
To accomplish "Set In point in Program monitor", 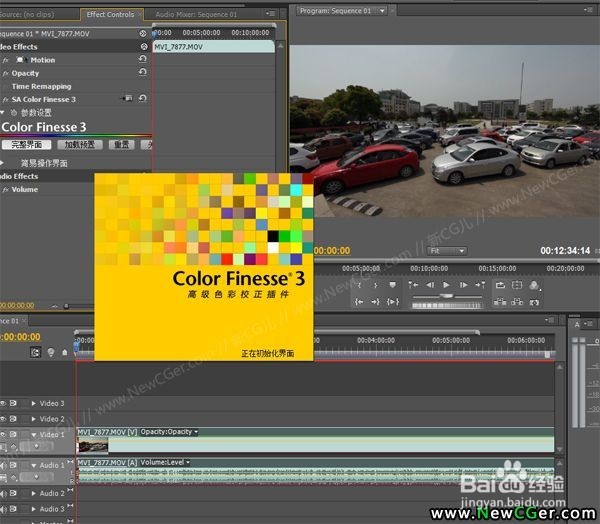I will click(359, 285).
